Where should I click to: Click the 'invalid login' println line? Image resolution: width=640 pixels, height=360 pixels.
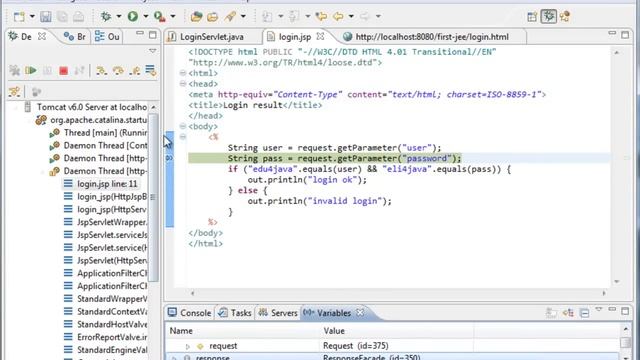point(320,201)
